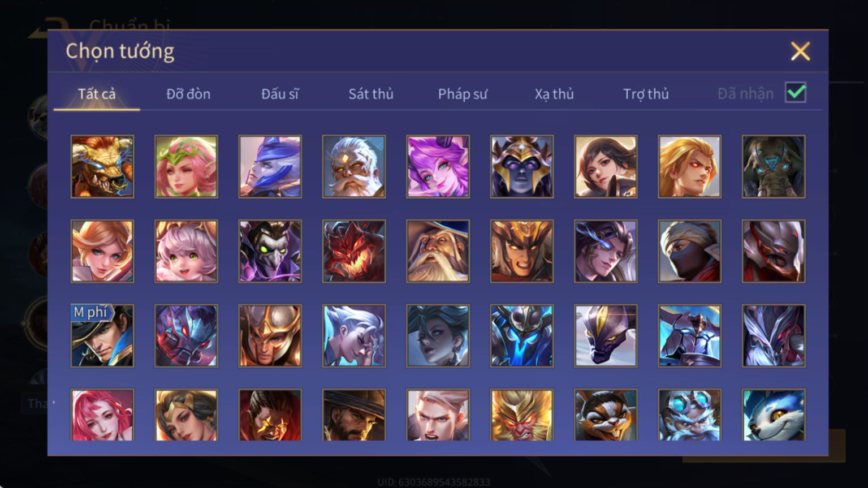Pick the masked ninja hero portrait

[x=689, y=251]
